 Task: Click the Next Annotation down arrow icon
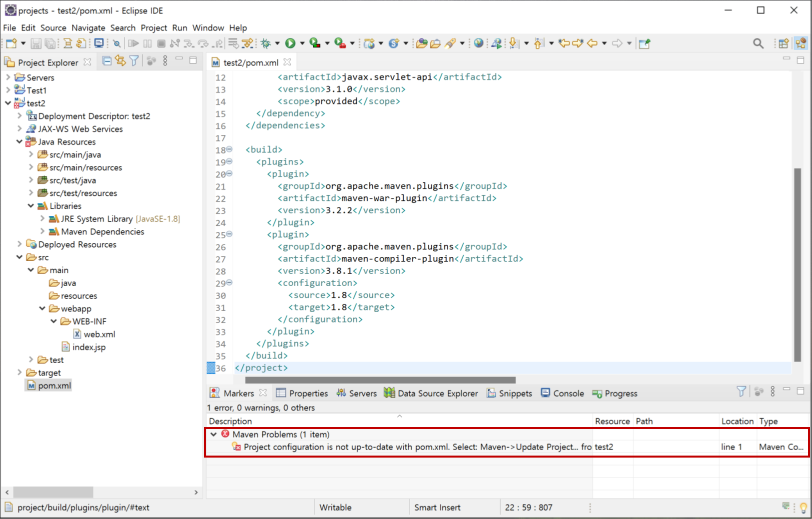[x=514, y=43]
